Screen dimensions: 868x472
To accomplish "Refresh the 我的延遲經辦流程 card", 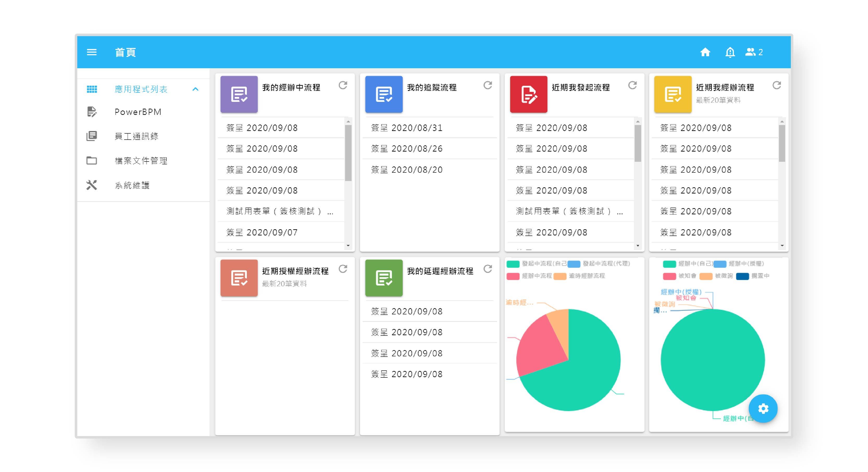I will pyautogui.click(x=488, y=269).
